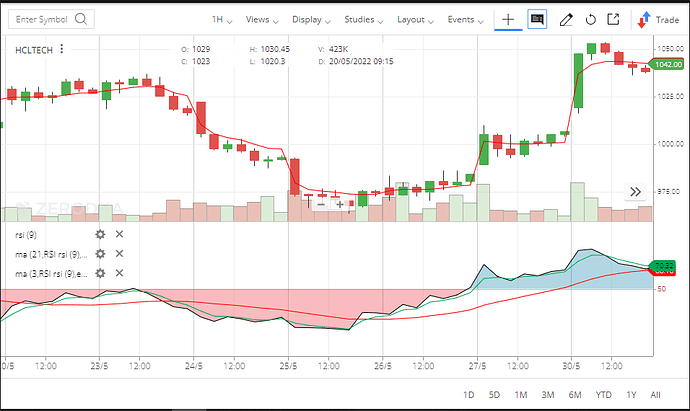Select the pencil drawing tool
The width and height of the screenshot is (690, 411).
click(x=566, y=20)
